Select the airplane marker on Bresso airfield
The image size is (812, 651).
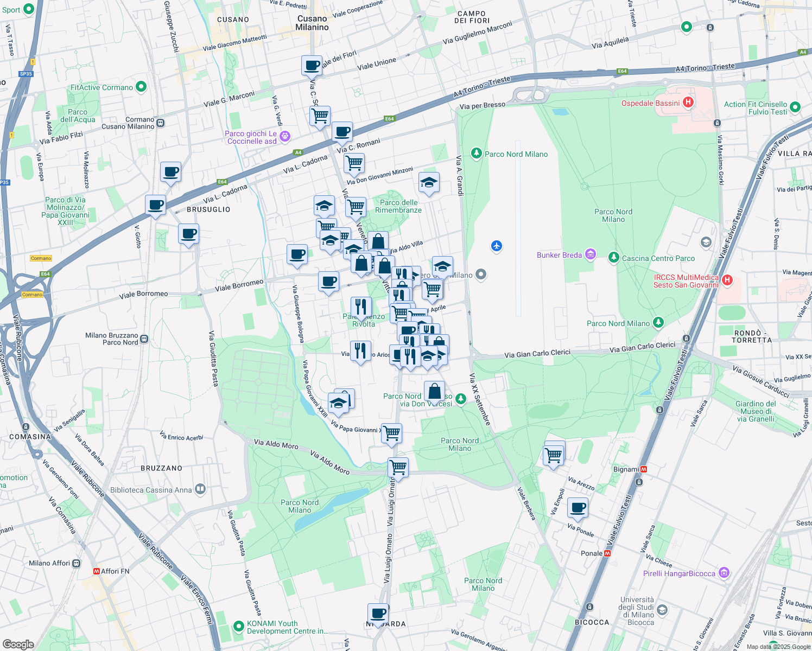click(496, 247)
